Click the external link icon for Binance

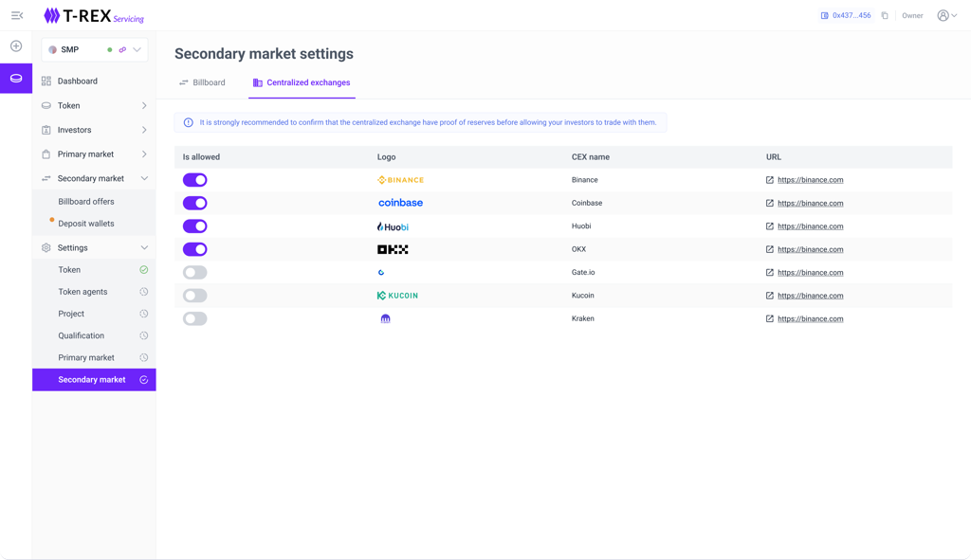770,180
